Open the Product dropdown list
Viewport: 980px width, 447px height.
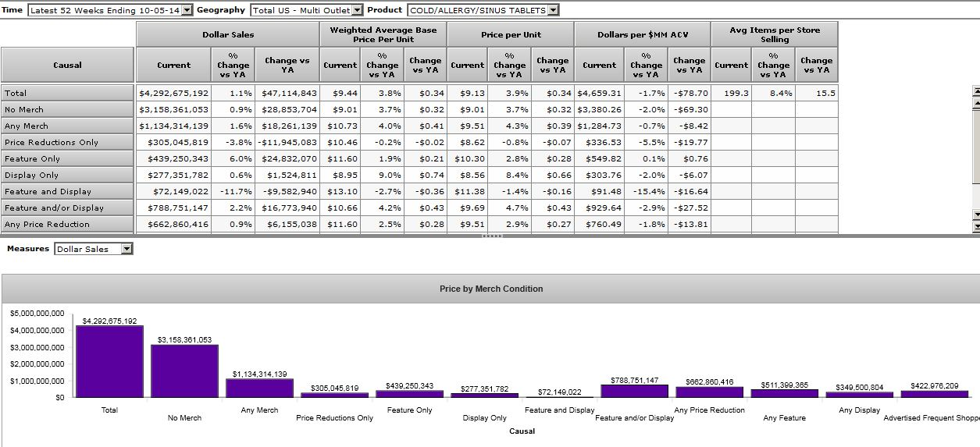click(553, 10)
